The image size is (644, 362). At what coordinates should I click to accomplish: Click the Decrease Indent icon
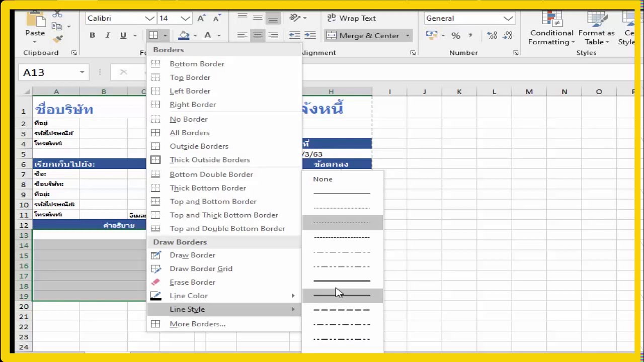tap(294, 35)
